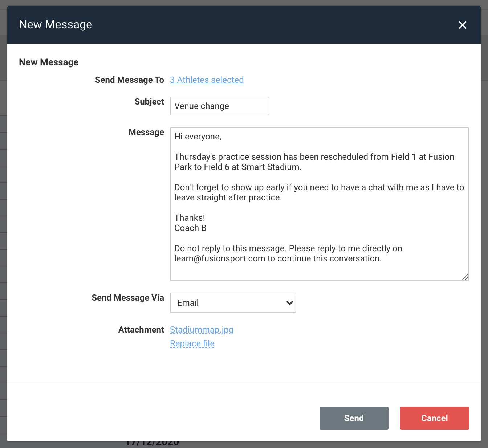The width and height of the screenshot is (488, 448).
Task: Click the Attachment label
Action: coord(141,330)
